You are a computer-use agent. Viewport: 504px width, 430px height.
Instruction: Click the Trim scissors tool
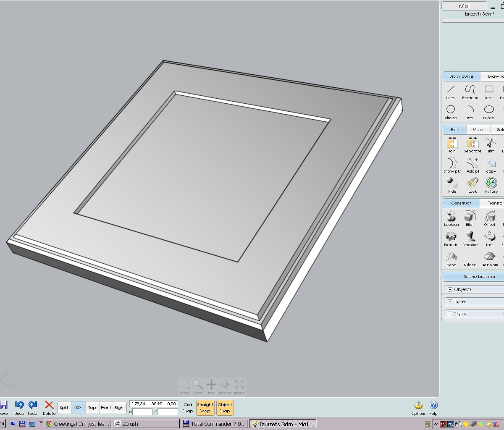pos(491,145)
